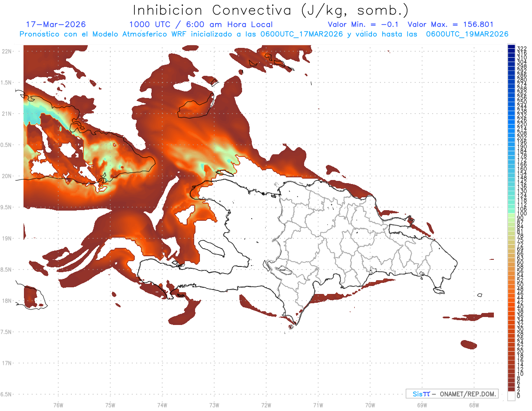Click the "0" value under the color bar

(519, 396)
